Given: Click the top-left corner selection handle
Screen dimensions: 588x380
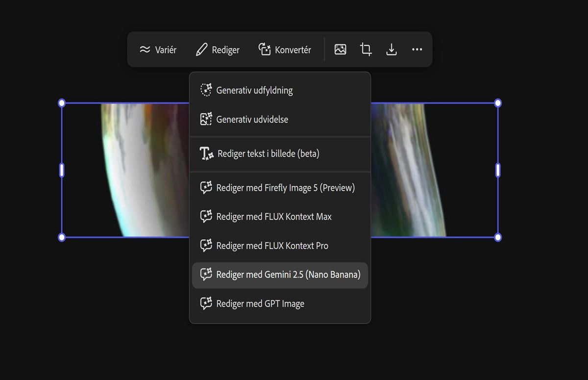Looking at the screenshot, I should [62, 103].
